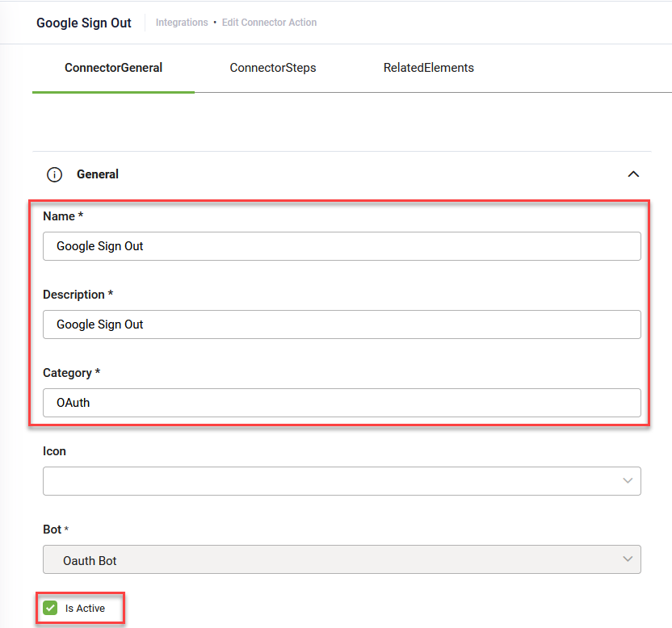Focus the Description input field
672x628 pixels.
point(342,324)
